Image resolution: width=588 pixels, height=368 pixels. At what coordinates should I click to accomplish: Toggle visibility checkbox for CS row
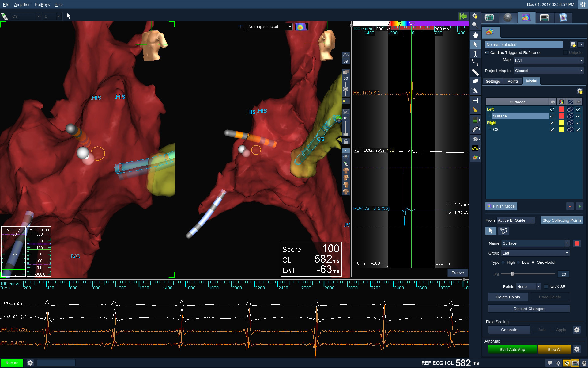(552, 130)
